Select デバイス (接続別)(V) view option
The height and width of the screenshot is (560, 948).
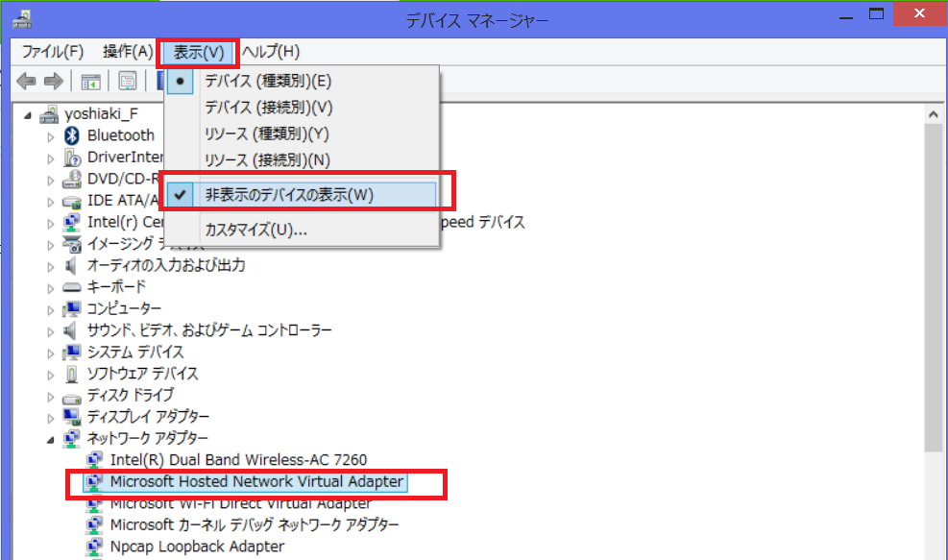pos(301,108)
